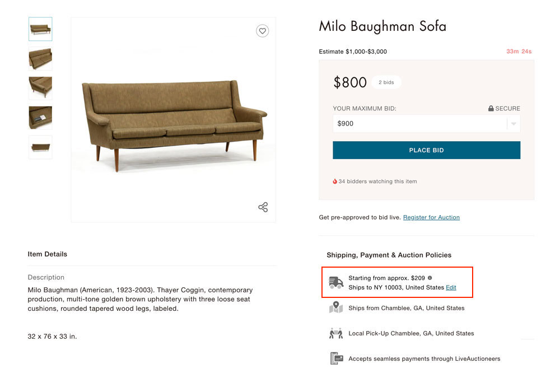The image size is (560, 392).
Task: Click the local pick-up people icon
Action: coord(336,333)
